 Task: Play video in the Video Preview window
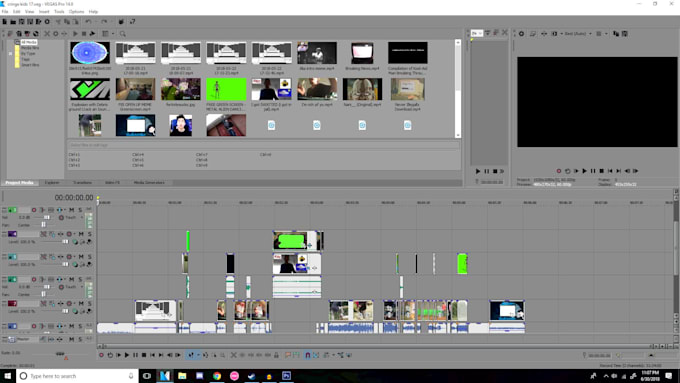point(584,171)
